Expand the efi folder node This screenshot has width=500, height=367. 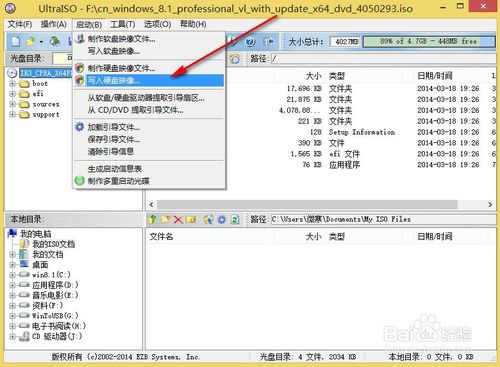(12, 94)
